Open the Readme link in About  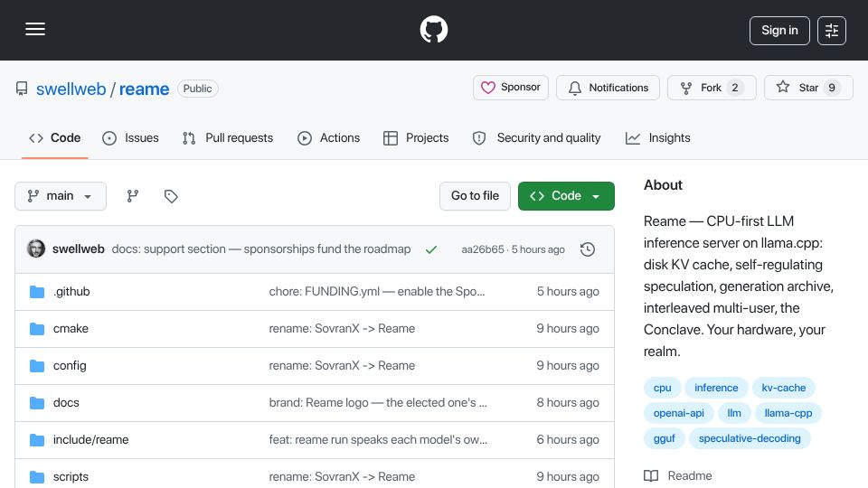[x=678, y=476]
